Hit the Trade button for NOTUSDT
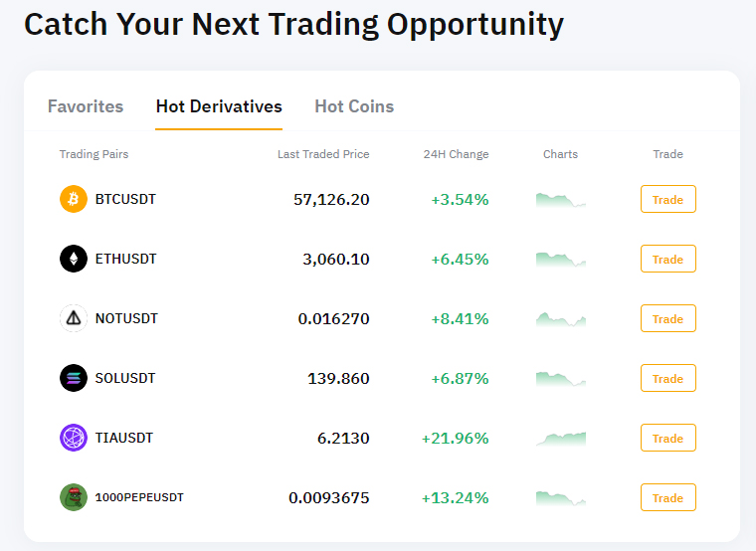 tap(667, 319)
